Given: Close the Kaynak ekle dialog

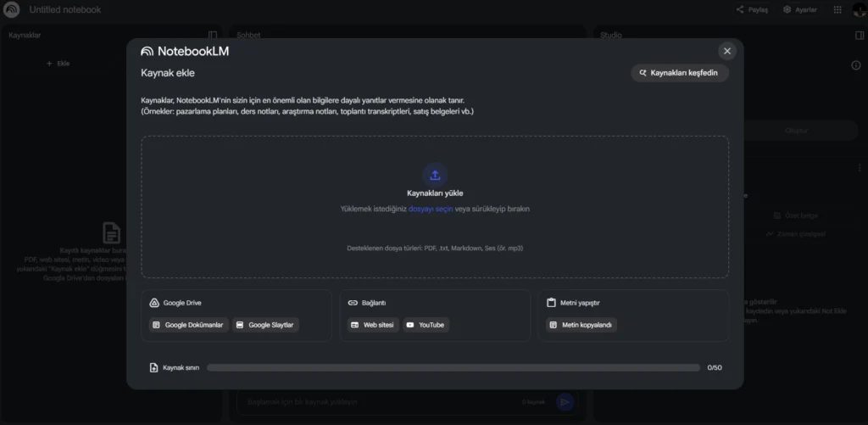Looking at the screenshot, I should 726,51.
